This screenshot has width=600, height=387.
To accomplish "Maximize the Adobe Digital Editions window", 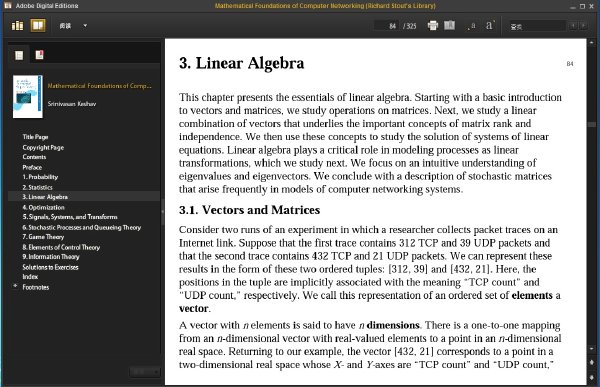I will point(582,6).
